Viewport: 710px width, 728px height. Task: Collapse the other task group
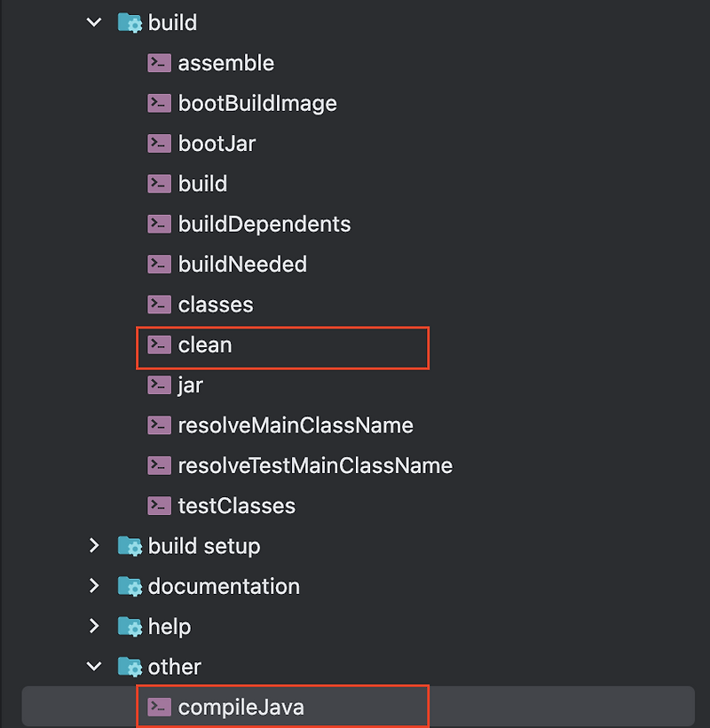(x=94, y=666)
